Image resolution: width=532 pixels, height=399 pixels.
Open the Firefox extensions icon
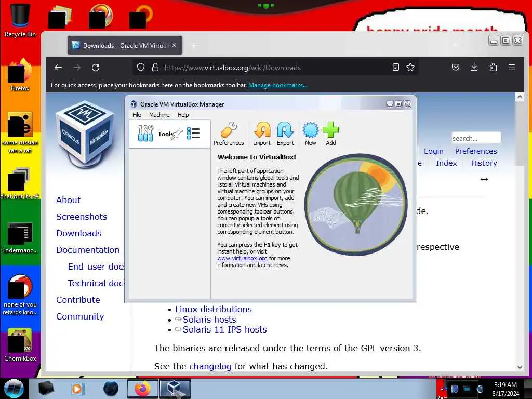tap(493, 67)
